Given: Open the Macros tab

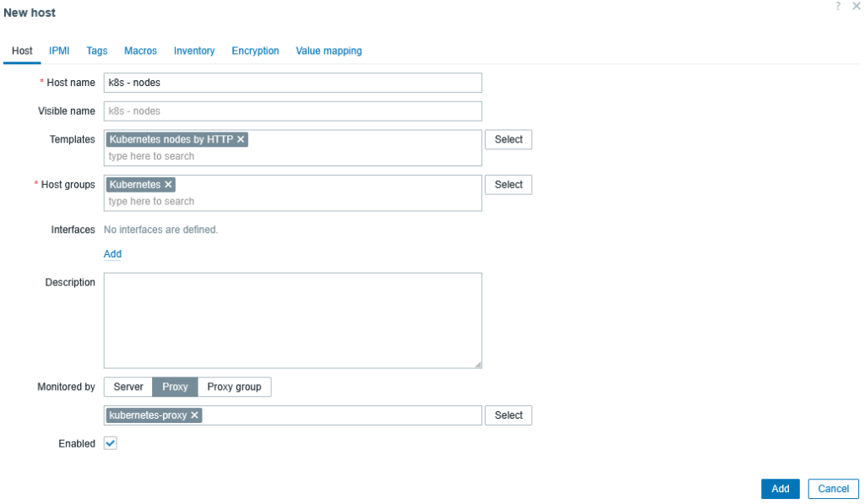Looking at the screenshot, I should tap(140, 51).
